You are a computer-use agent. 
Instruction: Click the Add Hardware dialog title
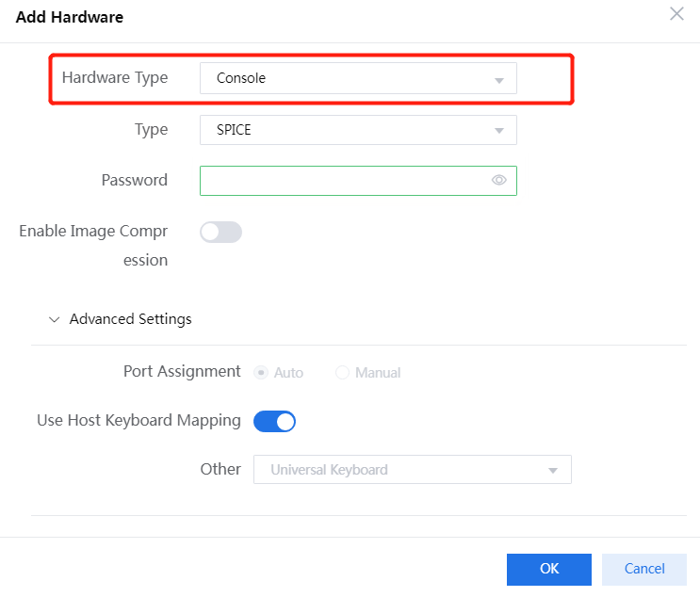pos(70,17)
